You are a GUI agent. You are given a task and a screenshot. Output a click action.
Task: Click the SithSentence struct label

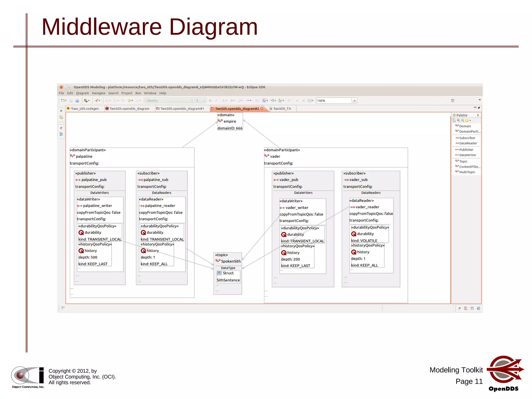[x=228, y=280]
